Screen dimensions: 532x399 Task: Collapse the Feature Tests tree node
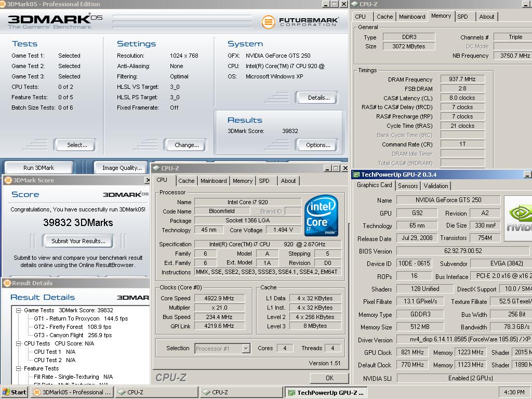click(18, 368)
